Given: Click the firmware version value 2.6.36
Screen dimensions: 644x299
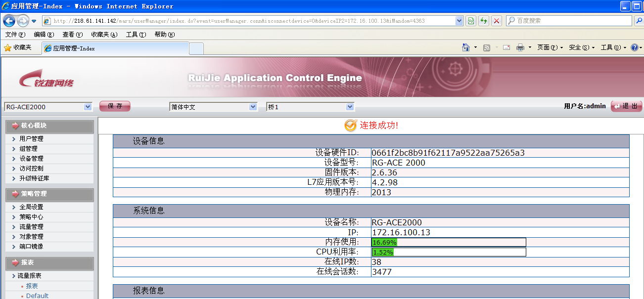Looking at the screenshot, I should (384, 172).
